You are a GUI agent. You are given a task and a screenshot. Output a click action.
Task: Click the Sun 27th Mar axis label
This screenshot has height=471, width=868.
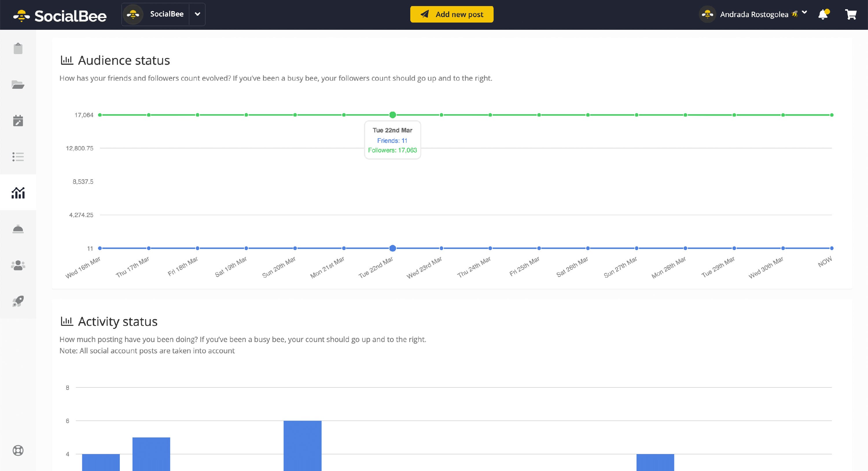click(620, 267)
